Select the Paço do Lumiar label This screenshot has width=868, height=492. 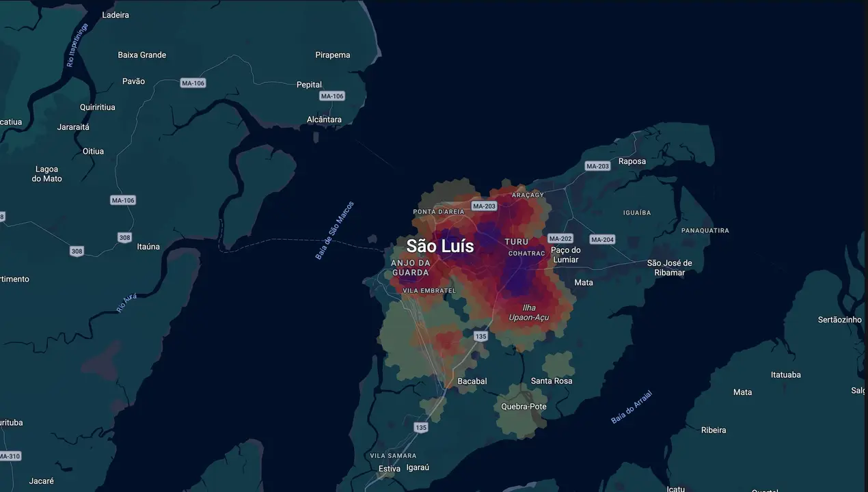point(565,255)
